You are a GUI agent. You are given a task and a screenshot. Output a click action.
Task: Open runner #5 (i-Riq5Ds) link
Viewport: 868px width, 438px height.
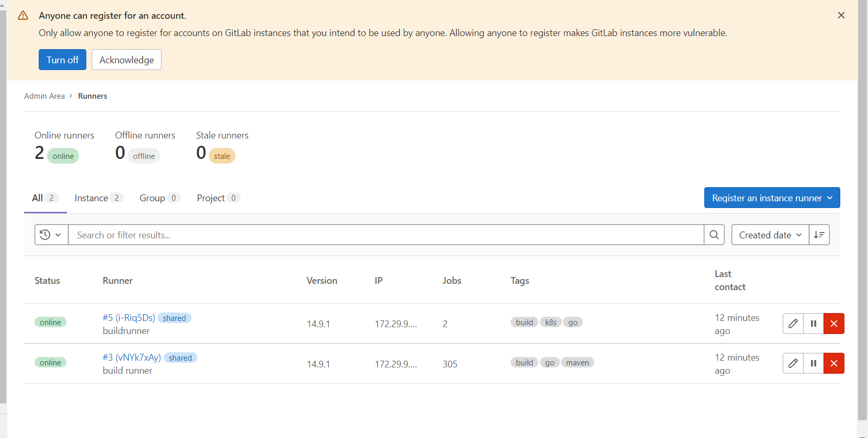129,318
